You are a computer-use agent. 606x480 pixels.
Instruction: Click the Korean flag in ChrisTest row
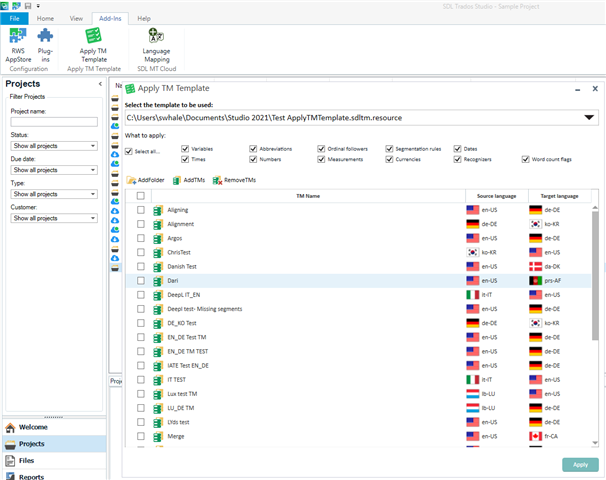[x=473, y=252]
